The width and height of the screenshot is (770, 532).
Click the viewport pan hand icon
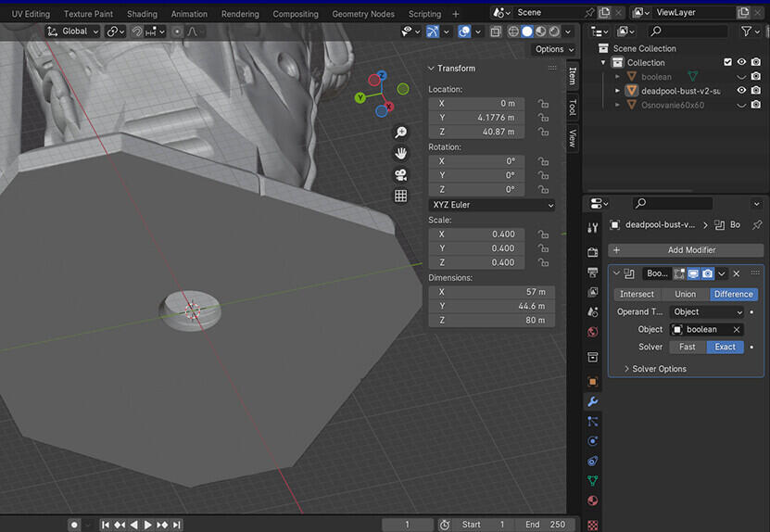(400, 153)
